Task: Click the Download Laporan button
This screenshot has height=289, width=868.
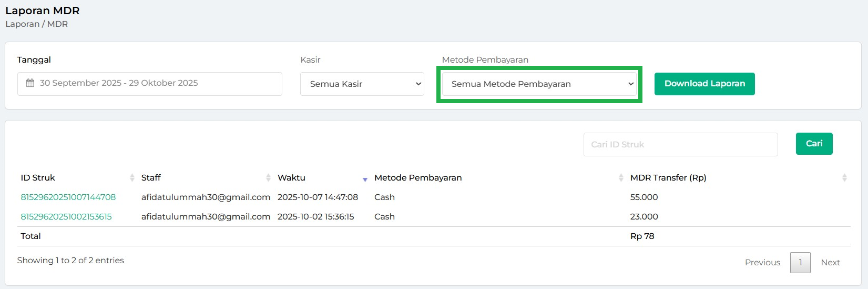Action: pyautogui.click(x=704, y=84)
